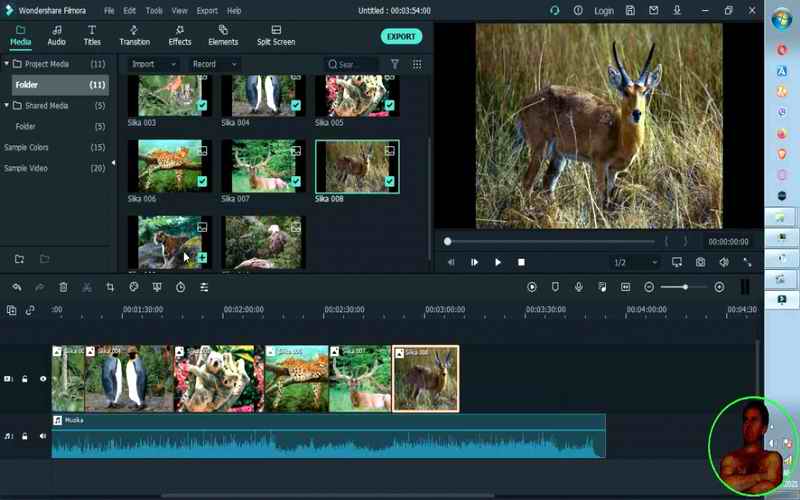This screenshot has width=800, height=500.
Task: Take a snapshot with camera icon
Action: click(700, 262)
